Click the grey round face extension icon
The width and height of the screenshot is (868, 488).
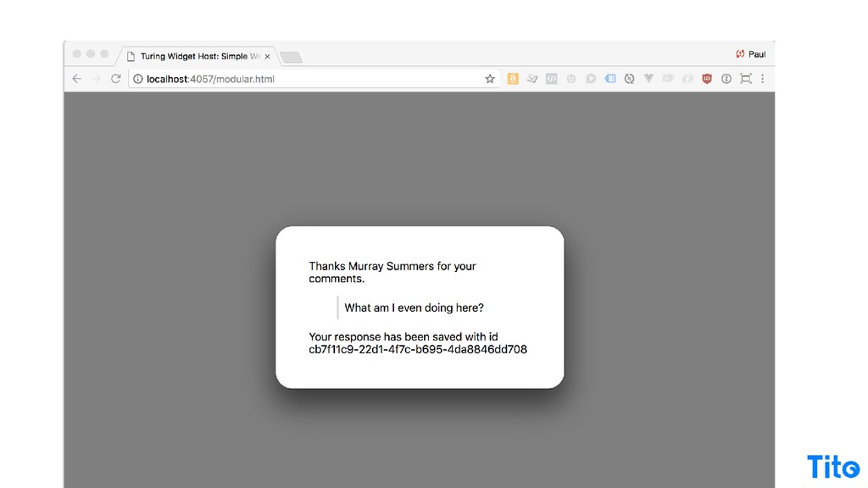pyautogui.click(x=570, y=79)
